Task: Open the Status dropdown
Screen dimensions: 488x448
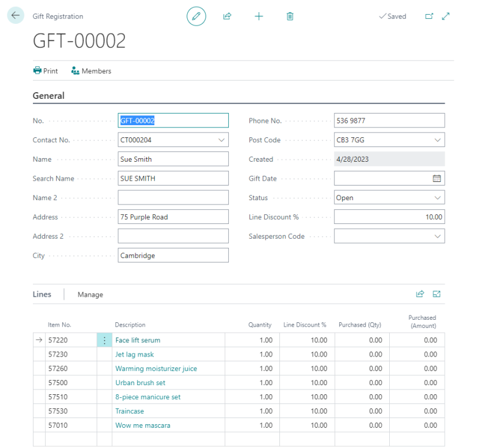Action: coord(437,197)
